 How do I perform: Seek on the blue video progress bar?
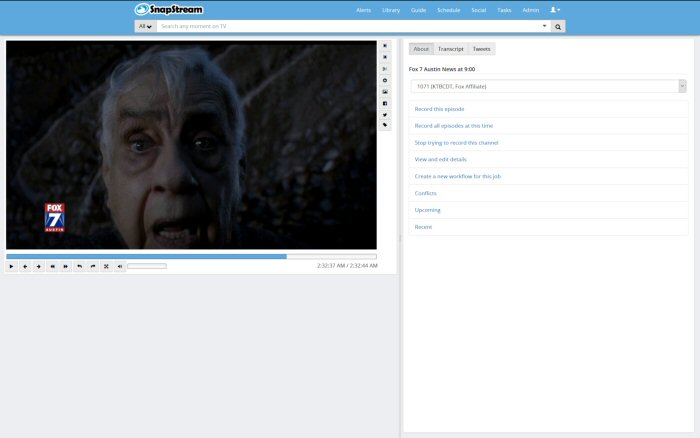point(191,256)
